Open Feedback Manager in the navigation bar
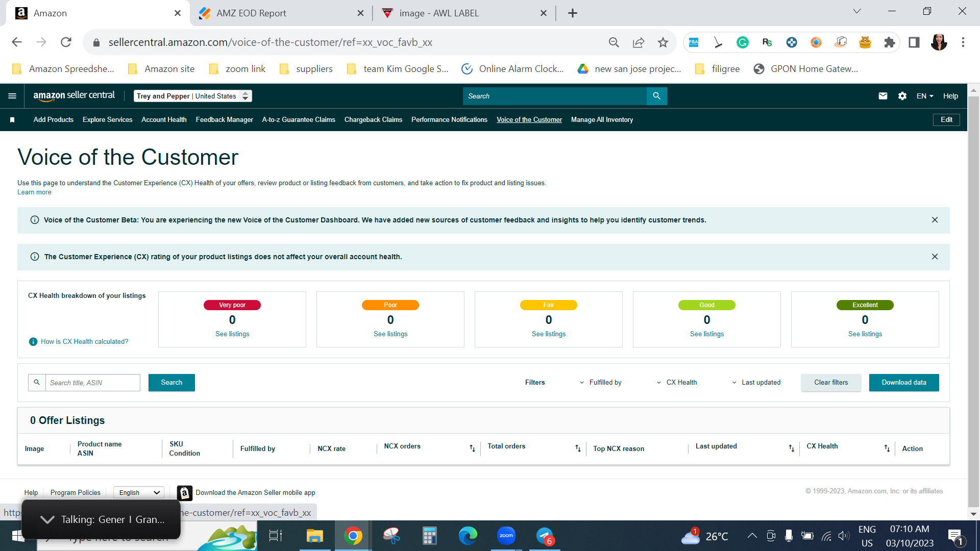 (225, 120)
